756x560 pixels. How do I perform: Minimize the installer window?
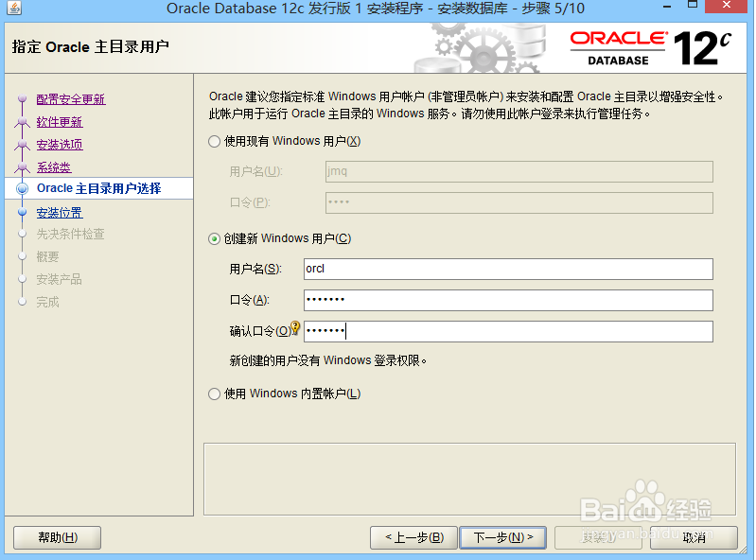coord(667,7)
